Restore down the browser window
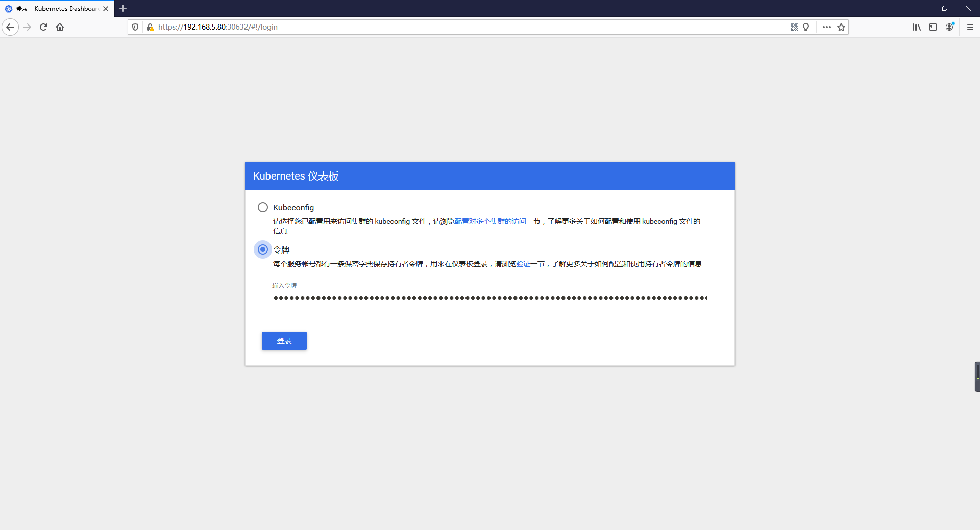This screenshot has height=530, width=980. coord(945,8)
